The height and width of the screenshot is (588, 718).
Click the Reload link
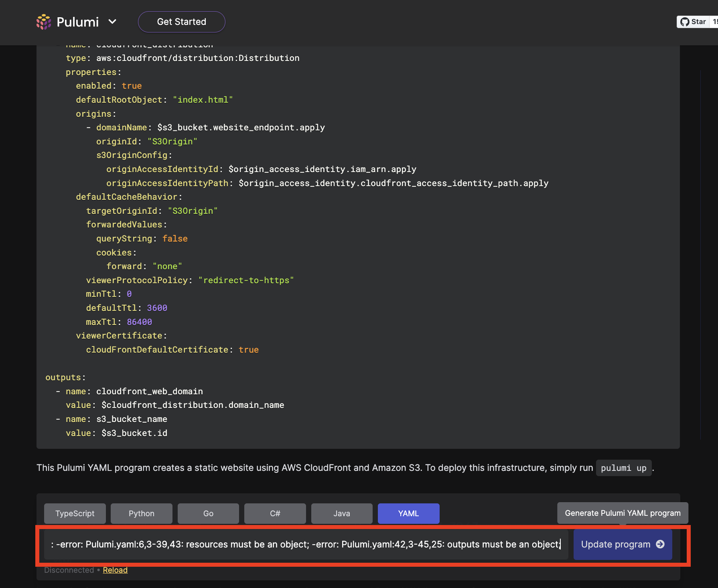click(x=115, y=570)
